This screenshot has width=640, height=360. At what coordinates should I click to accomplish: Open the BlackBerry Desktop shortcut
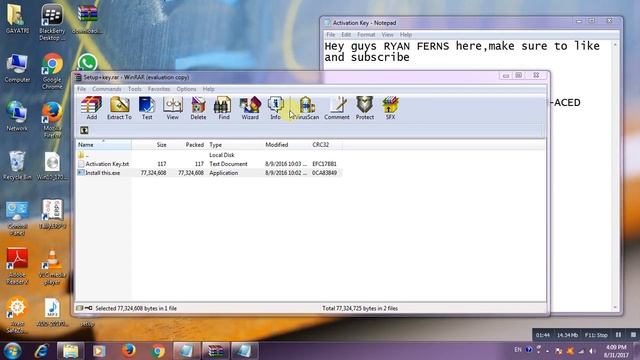coord(52,22)
